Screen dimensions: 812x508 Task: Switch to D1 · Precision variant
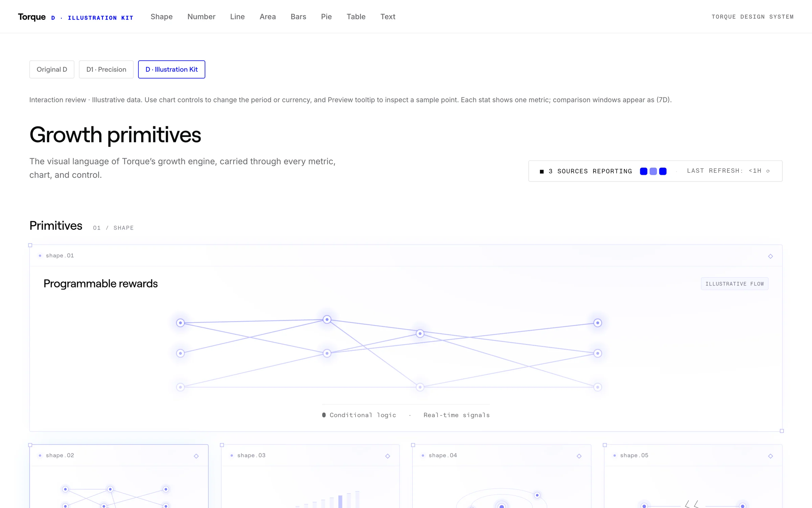[106, 69]
